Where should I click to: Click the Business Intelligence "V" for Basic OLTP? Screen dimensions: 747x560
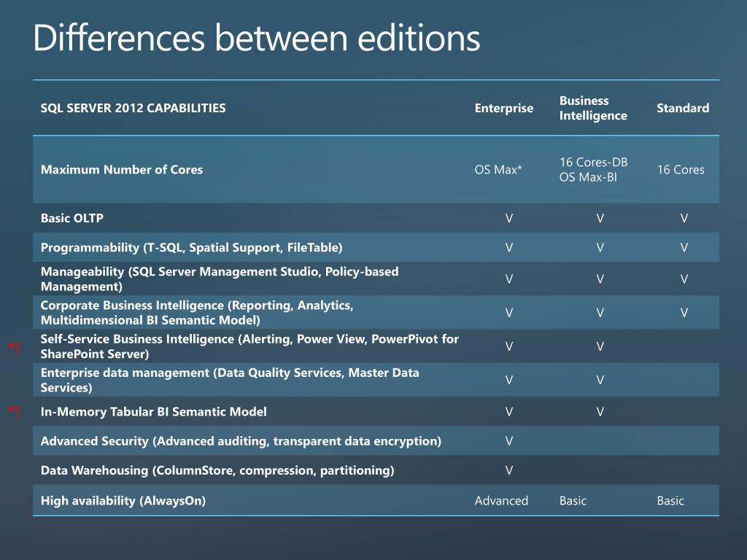tap(600, 218)
